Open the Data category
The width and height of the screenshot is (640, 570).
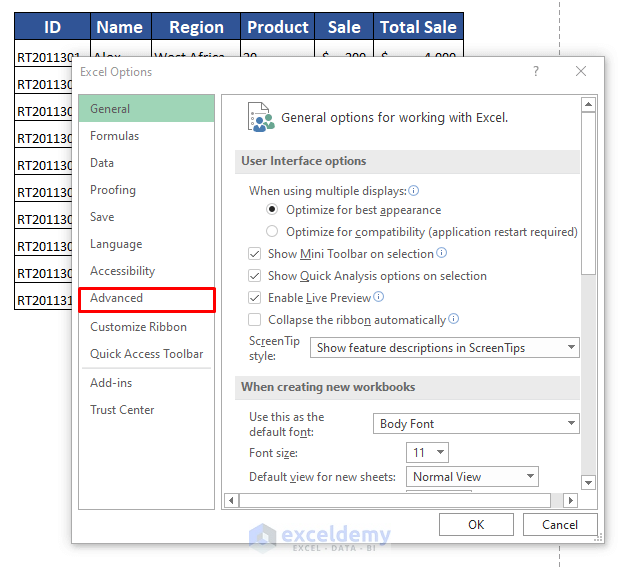147,163
